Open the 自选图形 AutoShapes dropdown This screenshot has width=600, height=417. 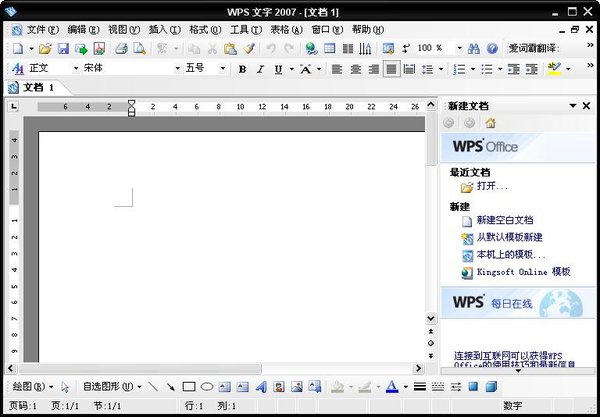[x=112, y=387]
